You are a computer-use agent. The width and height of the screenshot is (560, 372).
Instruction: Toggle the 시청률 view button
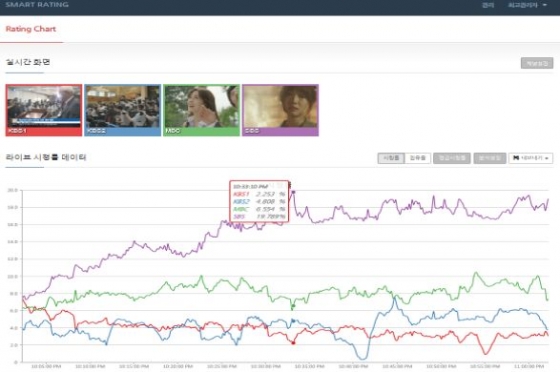tap(391, 158)
